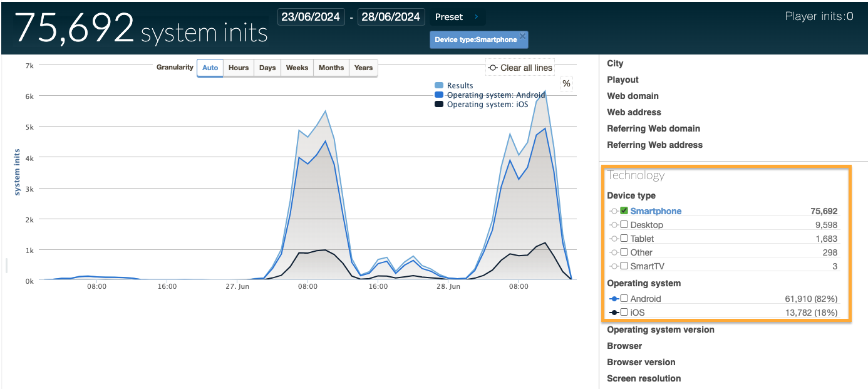Image resolution: width=868 pixels, height=389 pixels.
Task: Select Years granularity
Action: point(363,68)
